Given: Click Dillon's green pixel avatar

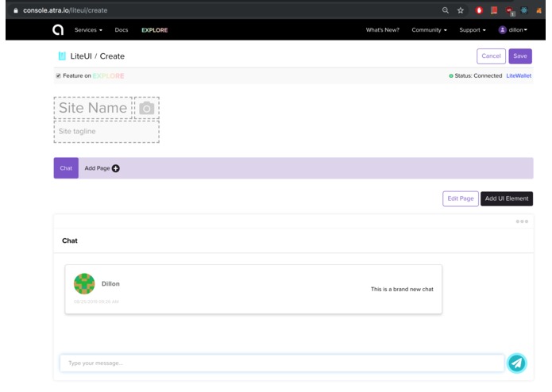Looking at the screenshot, I should point(84,284).
